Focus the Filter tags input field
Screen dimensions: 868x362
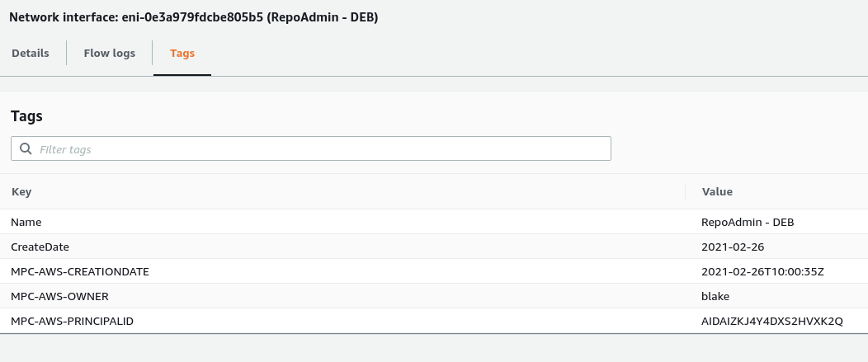tap(310, 148)
